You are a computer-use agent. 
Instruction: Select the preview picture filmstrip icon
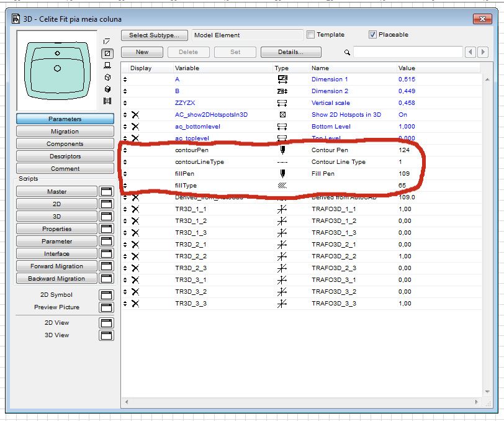click(x=107, y=101)
